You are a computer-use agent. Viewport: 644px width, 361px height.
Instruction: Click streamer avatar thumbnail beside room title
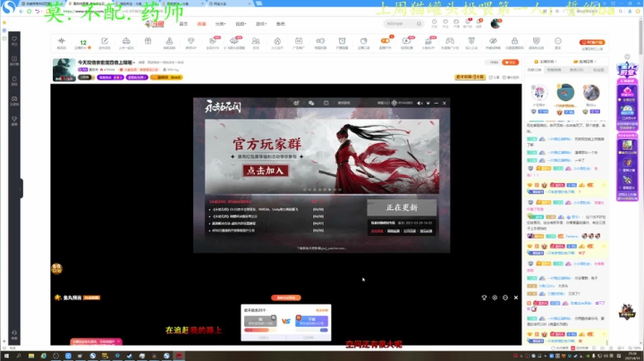tap(64, 70)
